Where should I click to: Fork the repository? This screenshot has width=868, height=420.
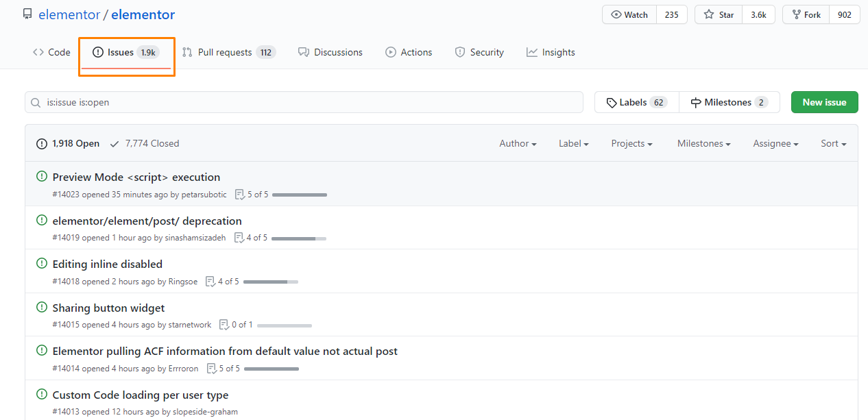tap(806, 15)
